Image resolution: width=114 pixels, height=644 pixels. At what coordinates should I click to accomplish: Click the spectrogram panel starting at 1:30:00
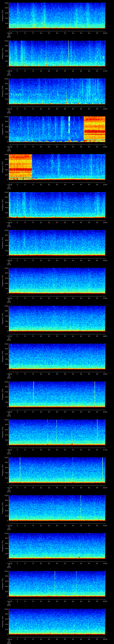[57, 54]
